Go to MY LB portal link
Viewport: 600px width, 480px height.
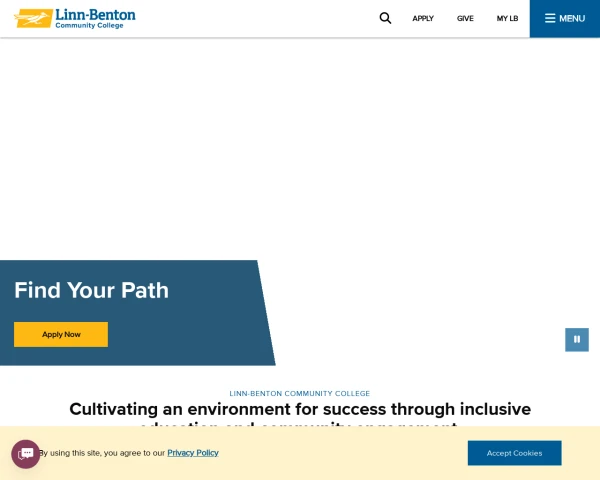[507, 18]
